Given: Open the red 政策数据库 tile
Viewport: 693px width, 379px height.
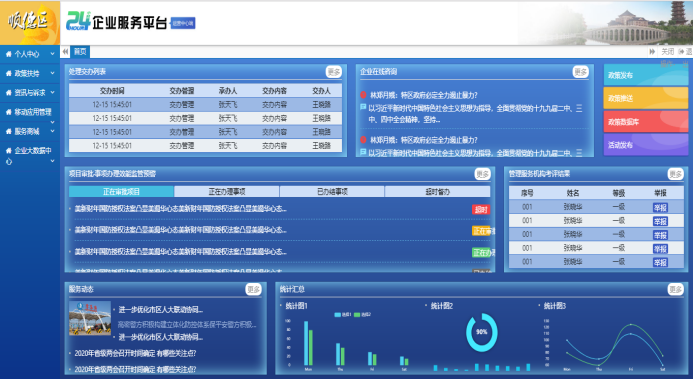Looking at the screenshot, I should [x=646, y=121].
